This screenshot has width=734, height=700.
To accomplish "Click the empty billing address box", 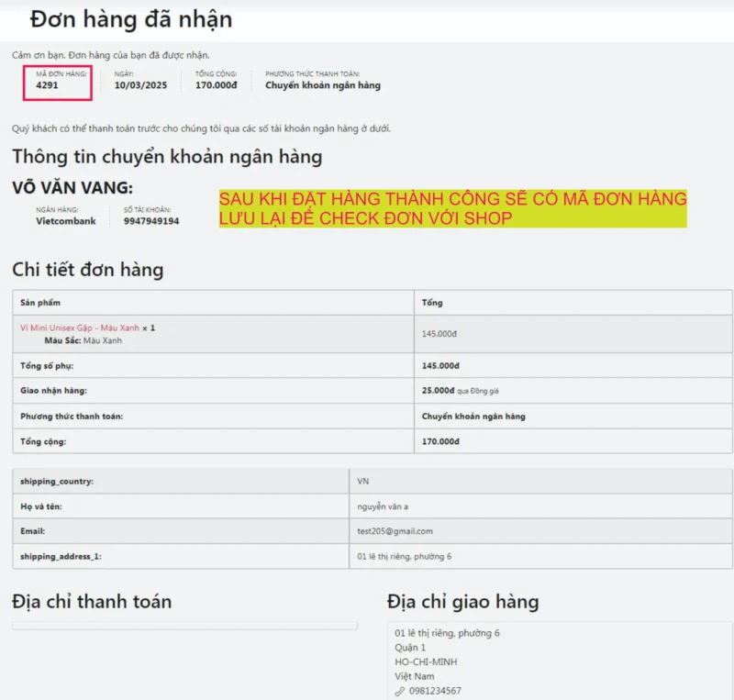I will tap(185, 626).
